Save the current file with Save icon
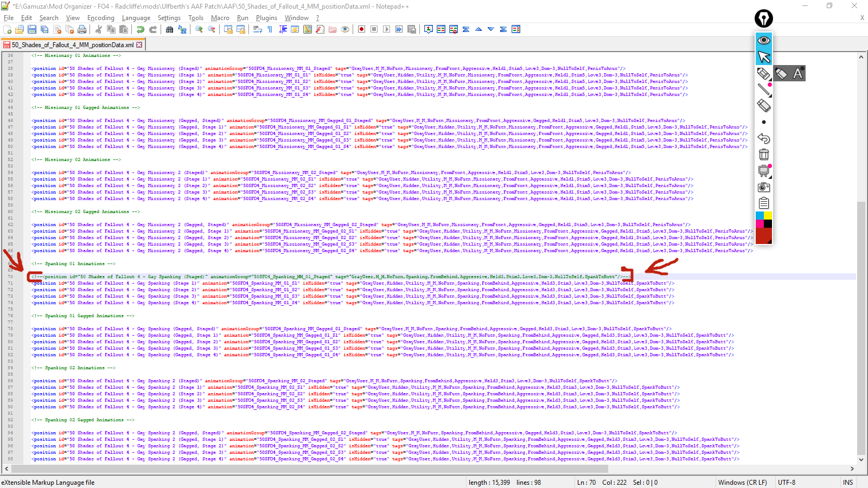The height and width of the screenshot is (488, 868). (x=32, y=29)
